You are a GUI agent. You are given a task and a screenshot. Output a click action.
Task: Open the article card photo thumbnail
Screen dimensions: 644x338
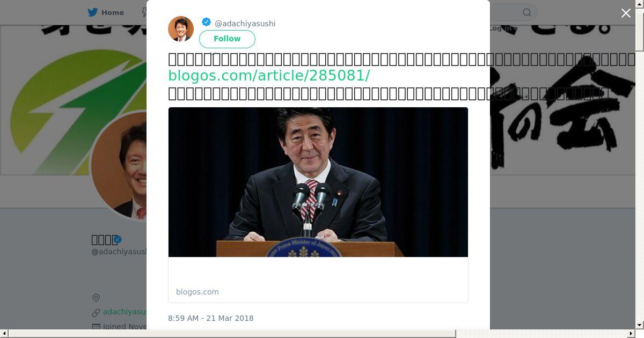pyautogui.click(x=318, y=182)
